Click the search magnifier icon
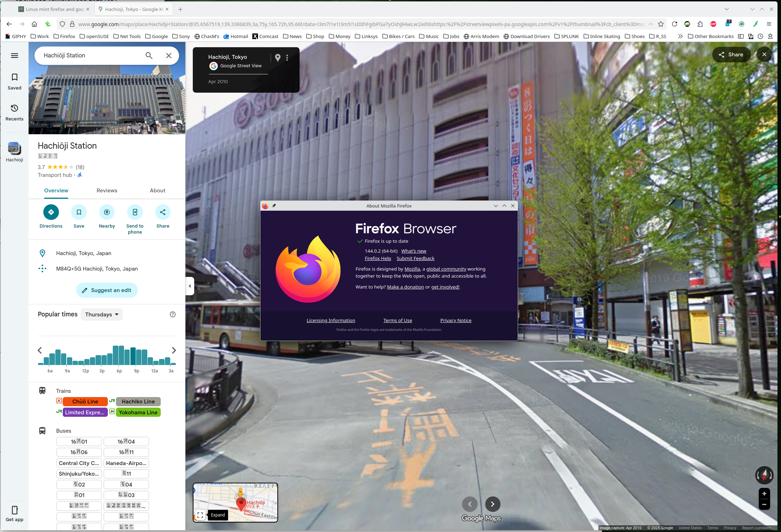The width and height of the screenshot is (781, 532). (x=149, y=56)
